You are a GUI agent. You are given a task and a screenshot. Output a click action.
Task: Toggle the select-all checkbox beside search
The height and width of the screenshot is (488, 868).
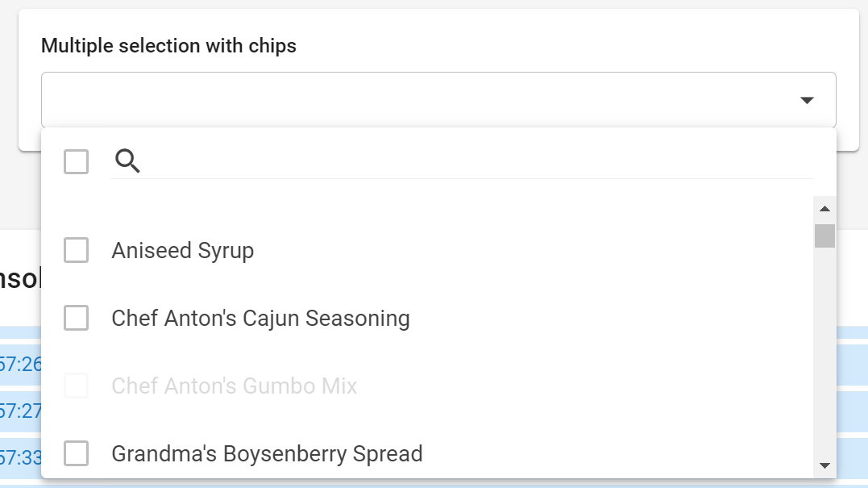(x=77, y=162)
